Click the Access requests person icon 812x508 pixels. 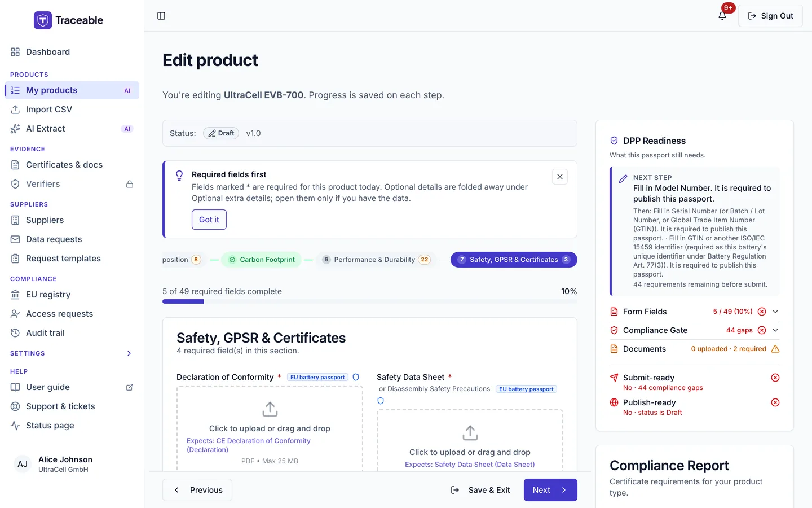[15, 314]
